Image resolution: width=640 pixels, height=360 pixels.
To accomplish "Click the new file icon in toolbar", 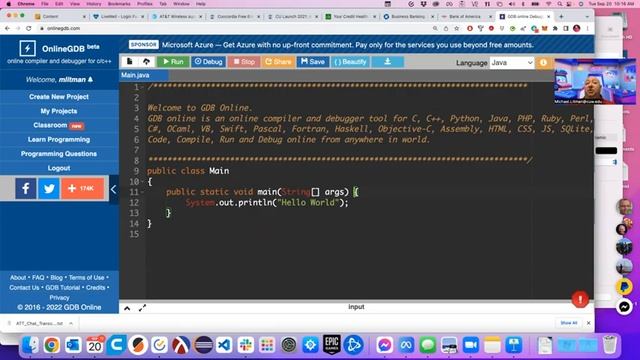I will click(129, 62).
